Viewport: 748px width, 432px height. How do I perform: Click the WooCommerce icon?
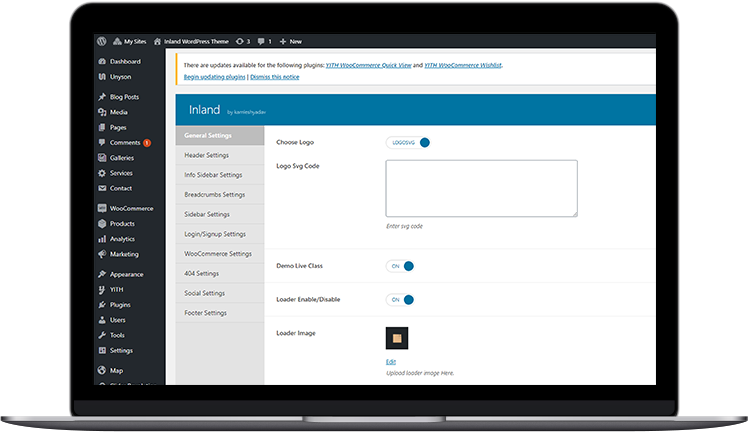click(x=102, y=208)
